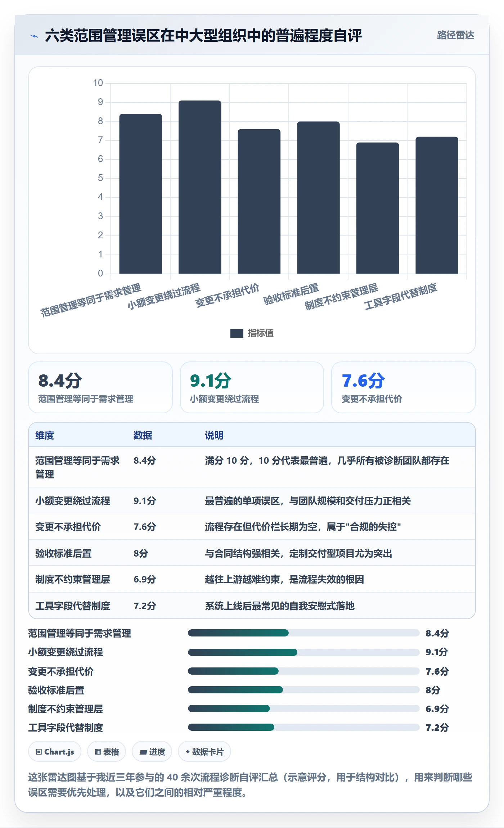Select the 数据卡片 tag chip
Viewport: 504px width, 828px height.
204,752
